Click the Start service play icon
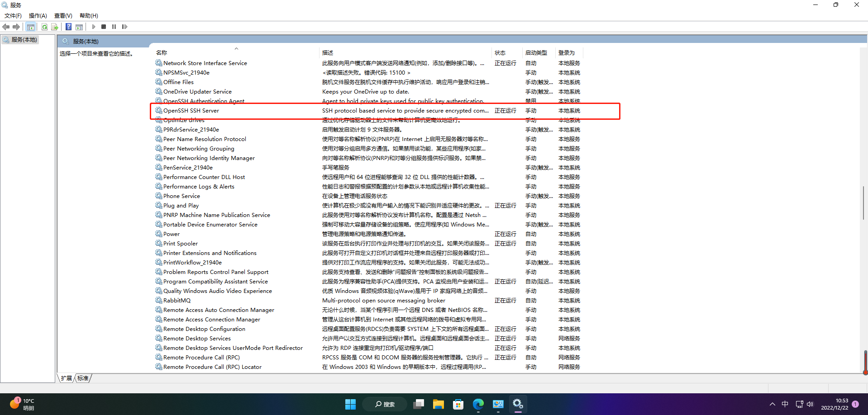Screen dimensions: 868x415 [94, 27]
